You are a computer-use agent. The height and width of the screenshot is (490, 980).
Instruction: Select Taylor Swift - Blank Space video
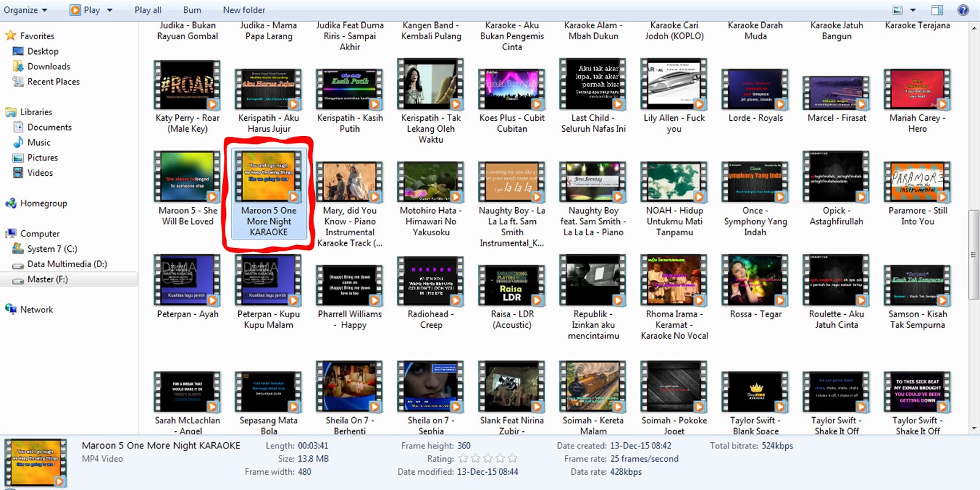click(755, 403)
